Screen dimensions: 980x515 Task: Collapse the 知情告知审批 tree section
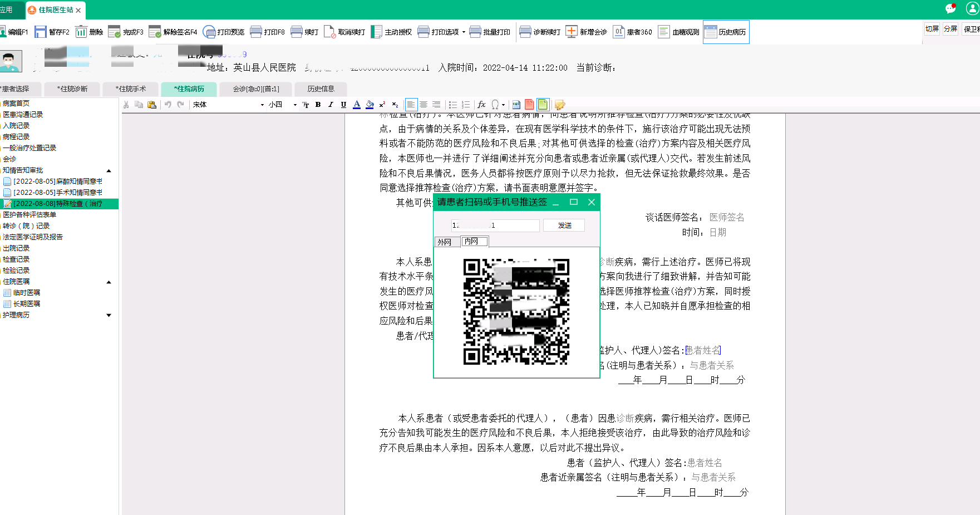point(109,170)
